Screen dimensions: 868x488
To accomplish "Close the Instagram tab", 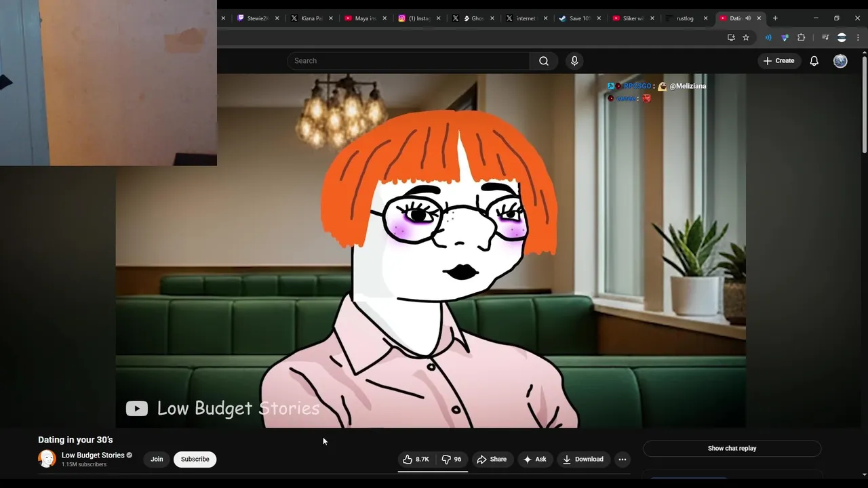I will coord(438,18).
